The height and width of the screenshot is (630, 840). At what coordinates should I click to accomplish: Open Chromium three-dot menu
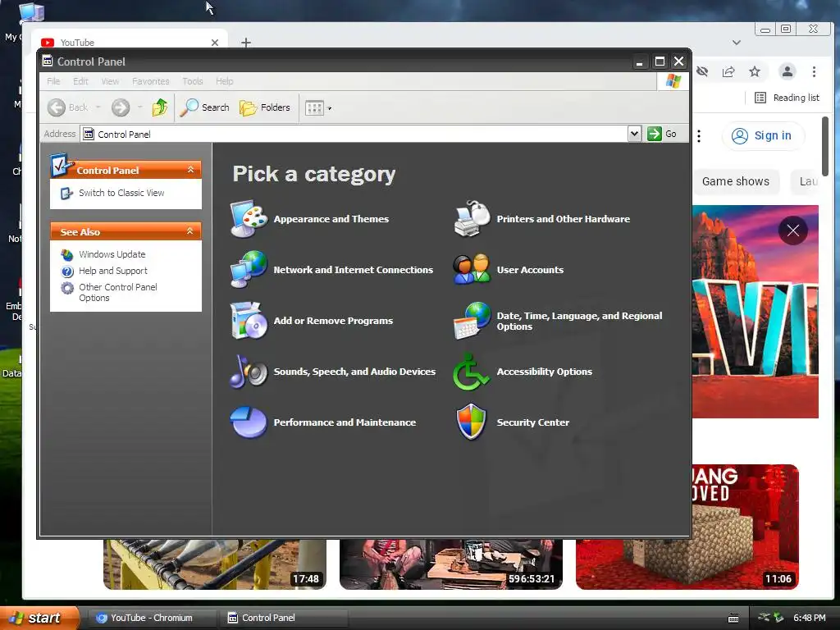tap(814, 71)
